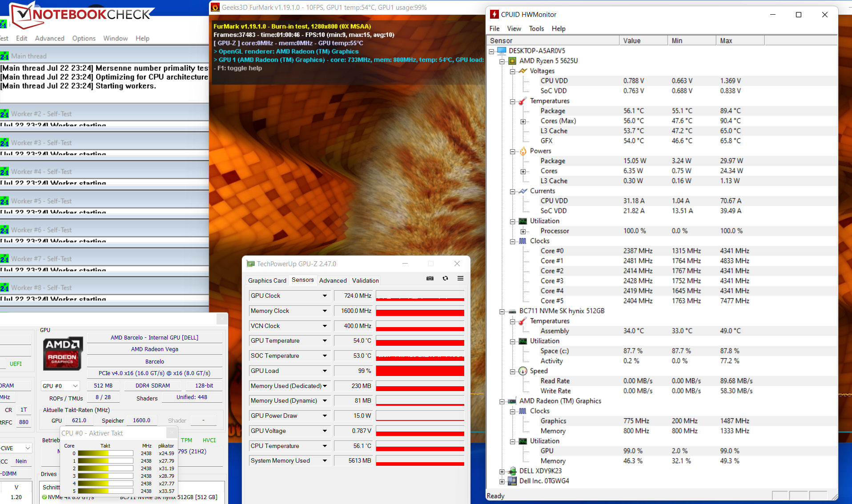Image resolution: width=852 pixels, height=504 pixels.
Task: Open the GPU Temperature sensor dropdown
Action: [325, 341]
